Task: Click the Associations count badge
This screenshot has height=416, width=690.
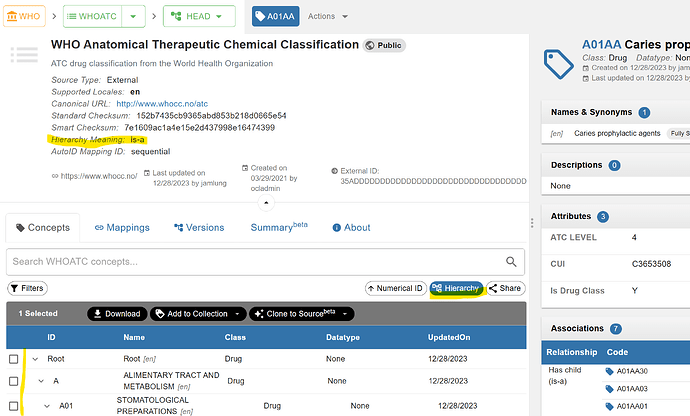Action: pos(616,329)
